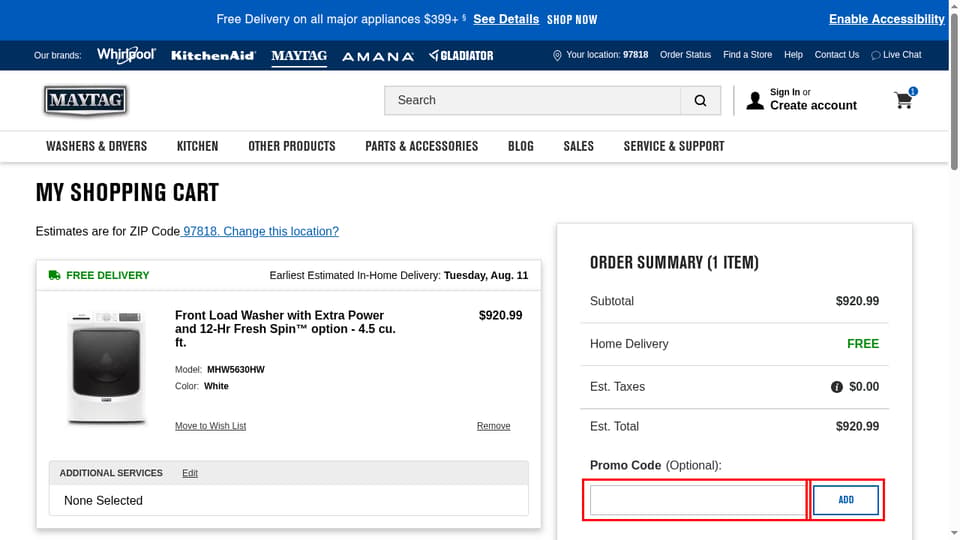Select the Whirlpool brand logo
960x540 pixels.
click(x=126, y=55)
